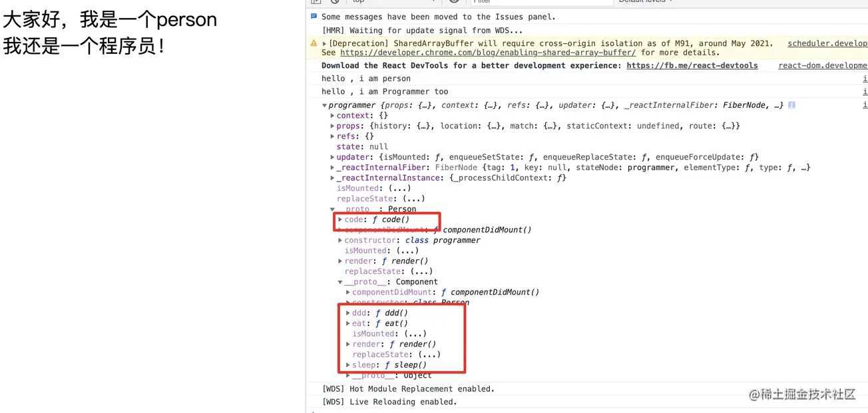The height and width of the screenshot is (413, 868).
Task: Expand the eat: f eat() method
Action: click(x=347, y=323)
